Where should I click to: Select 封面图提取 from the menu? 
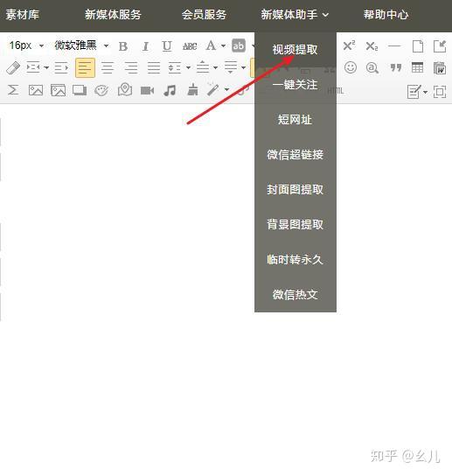coord(296,189)
